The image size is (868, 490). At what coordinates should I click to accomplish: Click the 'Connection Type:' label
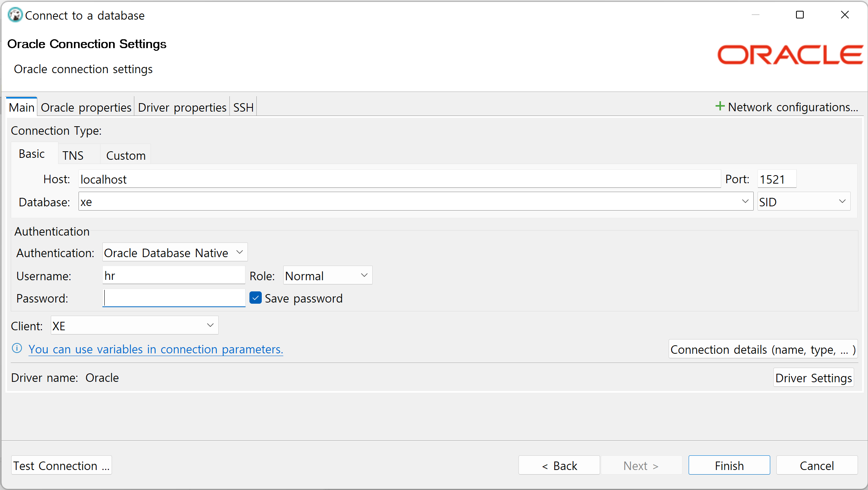56,130
